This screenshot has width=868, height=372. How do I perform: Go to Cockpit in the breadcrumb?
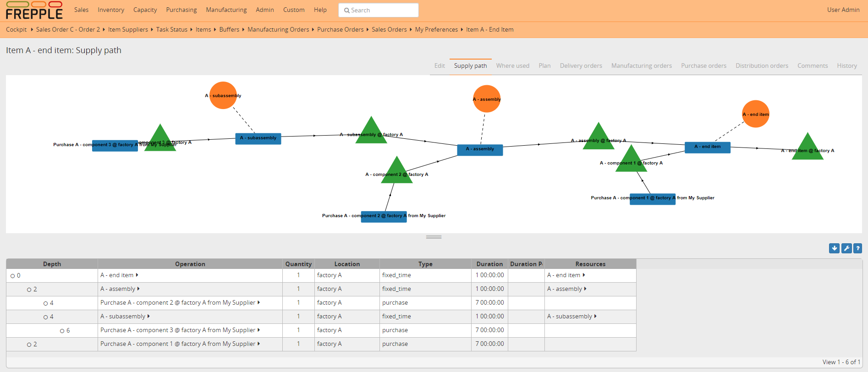[16, 29]
